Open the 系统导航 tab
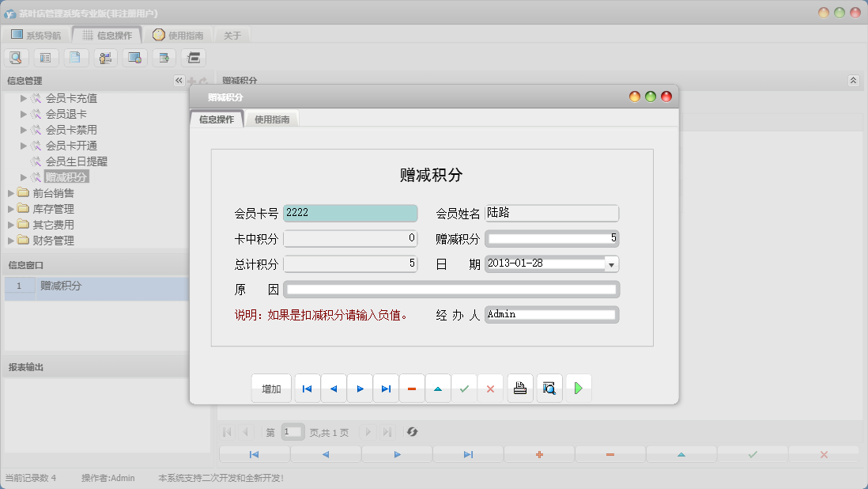The width and height of the screenshot is (868, 489). coord(36,34)
